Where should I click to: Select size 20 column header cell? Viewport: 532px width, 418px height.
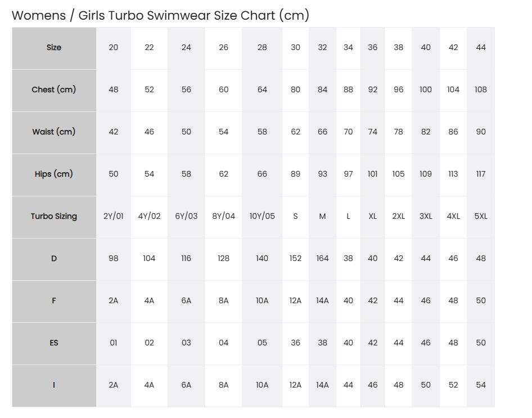click(114, 48)
